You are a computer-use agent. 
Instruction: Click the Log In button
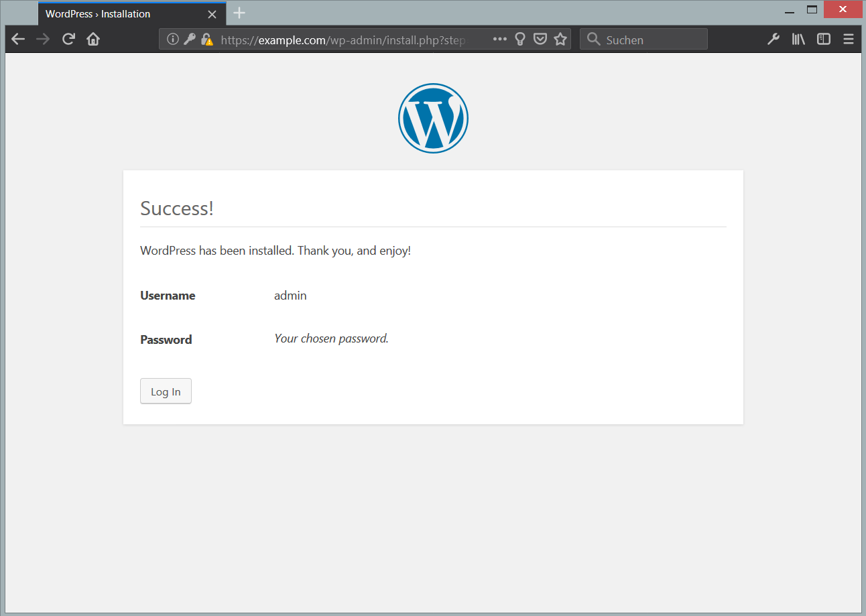pos(166,391)
